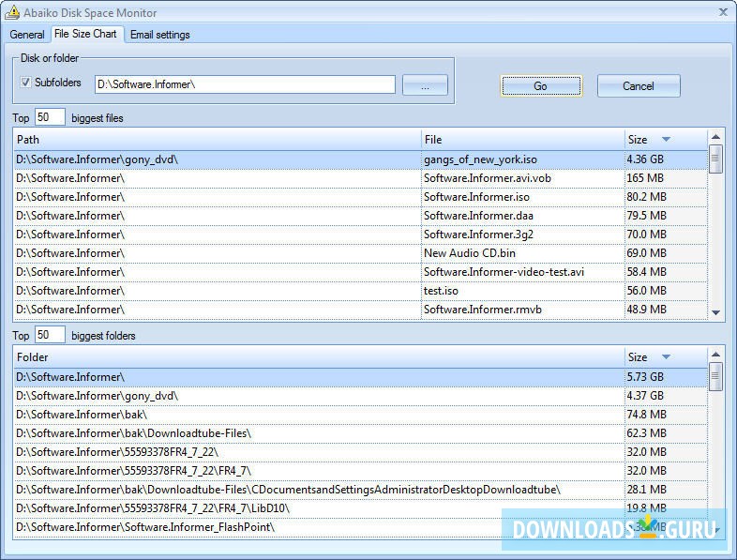
Task: Click the disk or folder path field
Action: click(x=245, y=85)
